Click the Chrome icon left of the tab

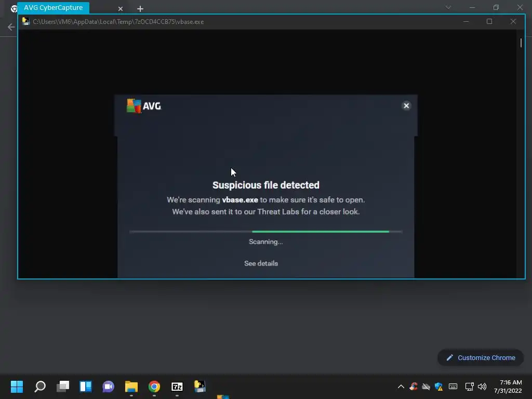click(x=14, y=9)
